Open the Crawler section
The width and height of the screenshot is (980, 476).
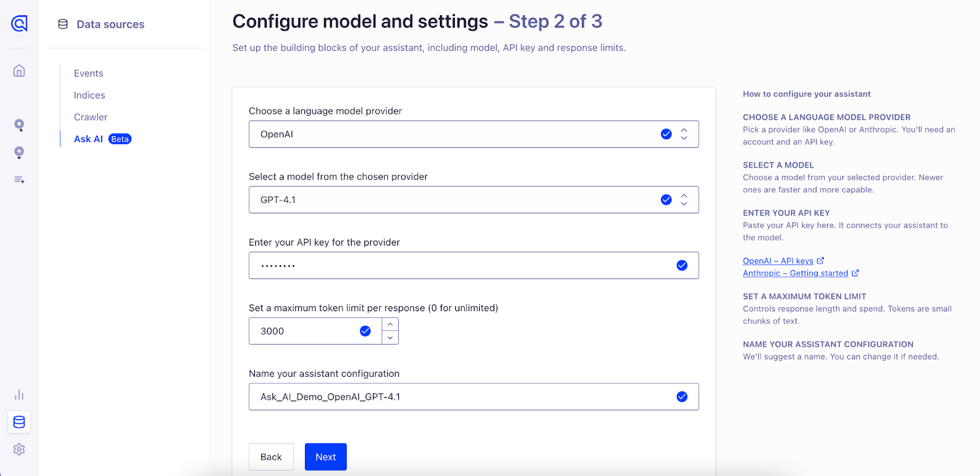[x=91, y=117]
